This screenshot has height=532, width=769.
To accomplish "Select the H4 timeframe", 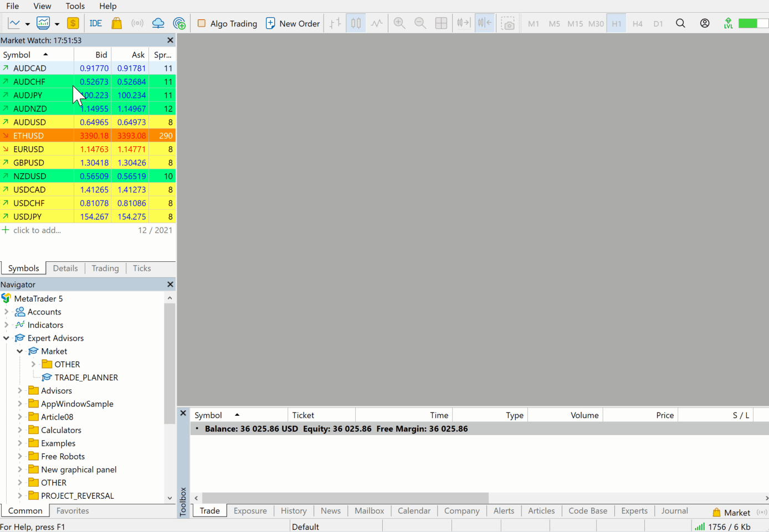I will (637, 24).
